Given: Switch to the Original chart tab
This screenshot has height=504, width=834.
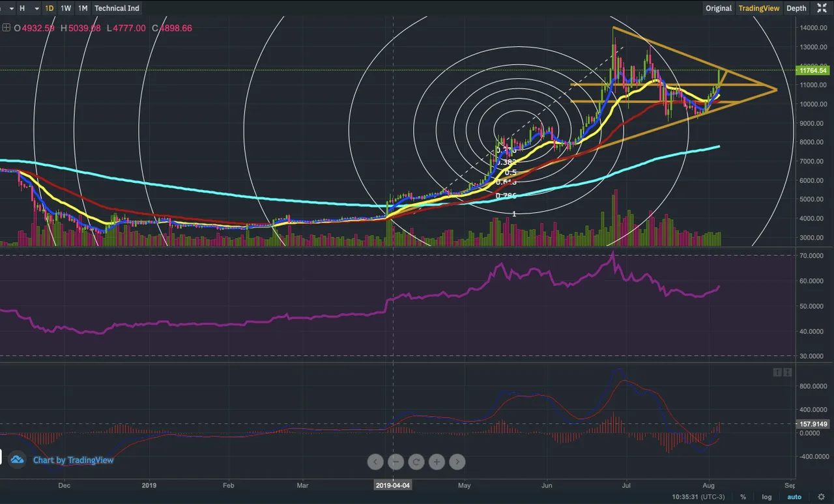Looking at the screenshot, I should pos(719,8).
